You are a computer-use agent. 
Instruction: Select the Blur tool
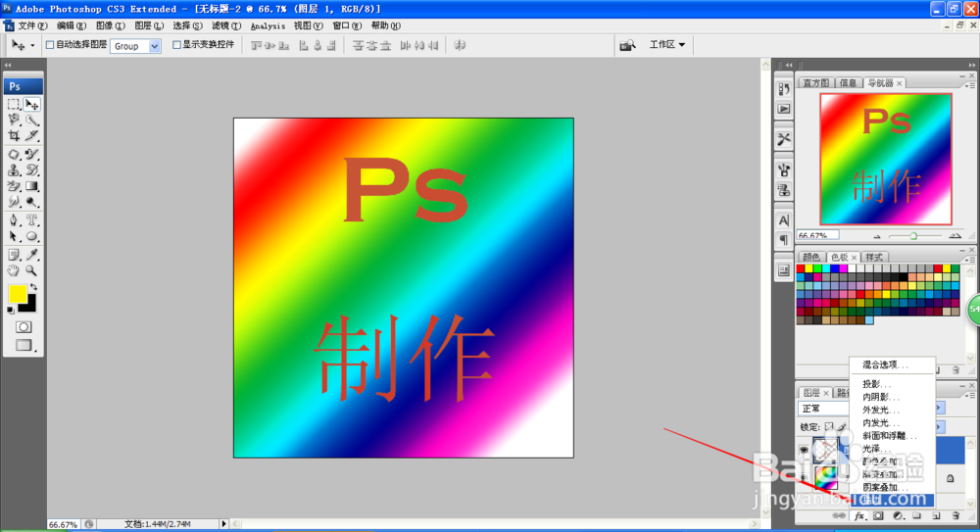click(14, 202)
